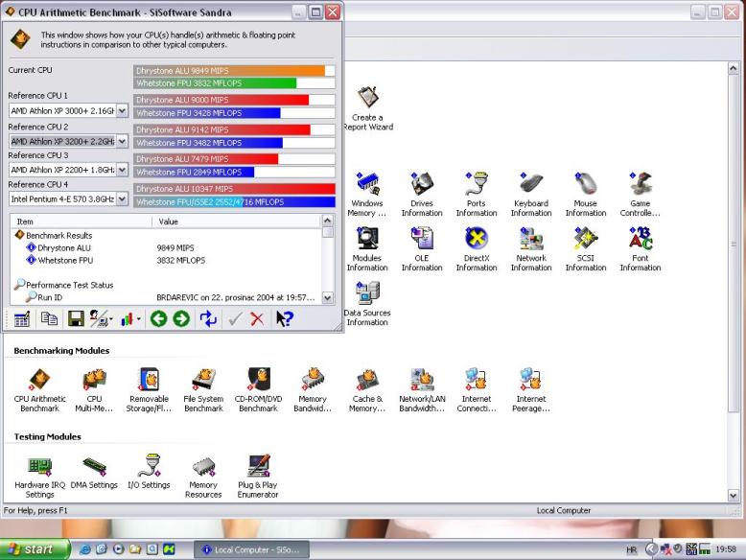The height and width of the screenshot is (560, 746).
Task: Open Internet Peerage benchmark icon
Action: (531, 389)
